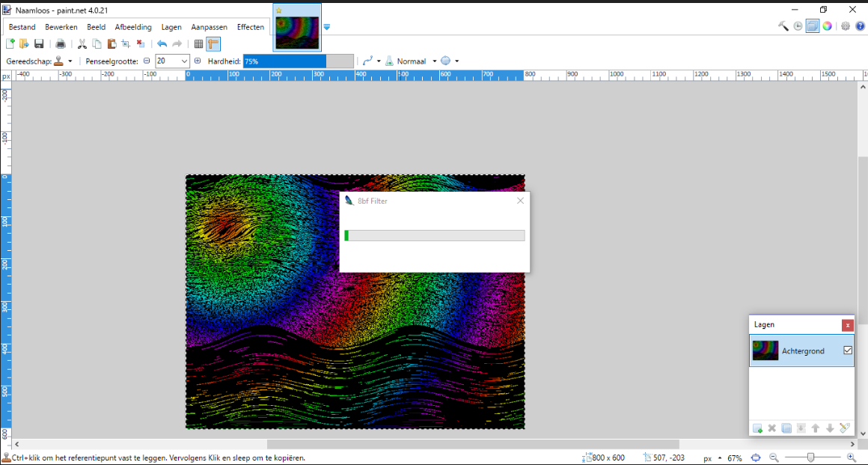Viewport: 868px width, 465px height.
Task: Move the layer up in the Lagen panel
Action: coord(816,428)
